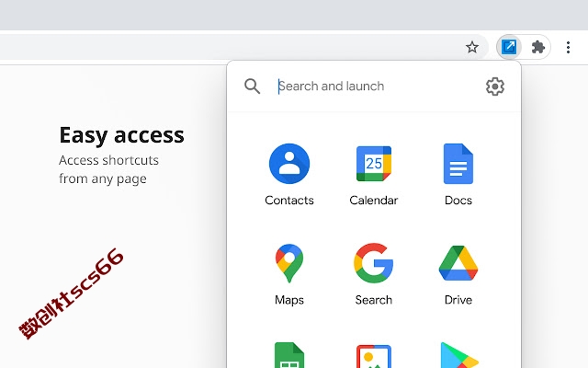Bookmark this page with the star
The height and width of the screenshot is (368, 588).
pyautogui.click(x=471, y=47)
